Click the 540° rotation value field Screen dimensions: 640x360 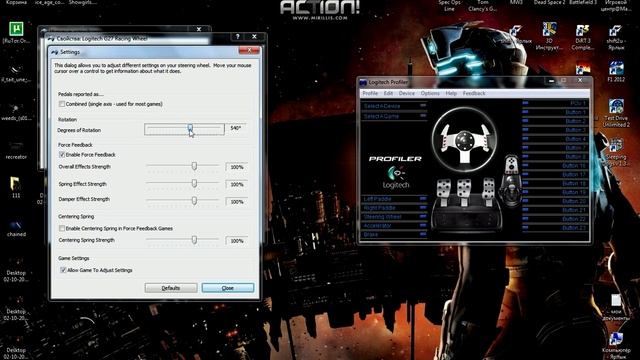click(x=237, y=128)
